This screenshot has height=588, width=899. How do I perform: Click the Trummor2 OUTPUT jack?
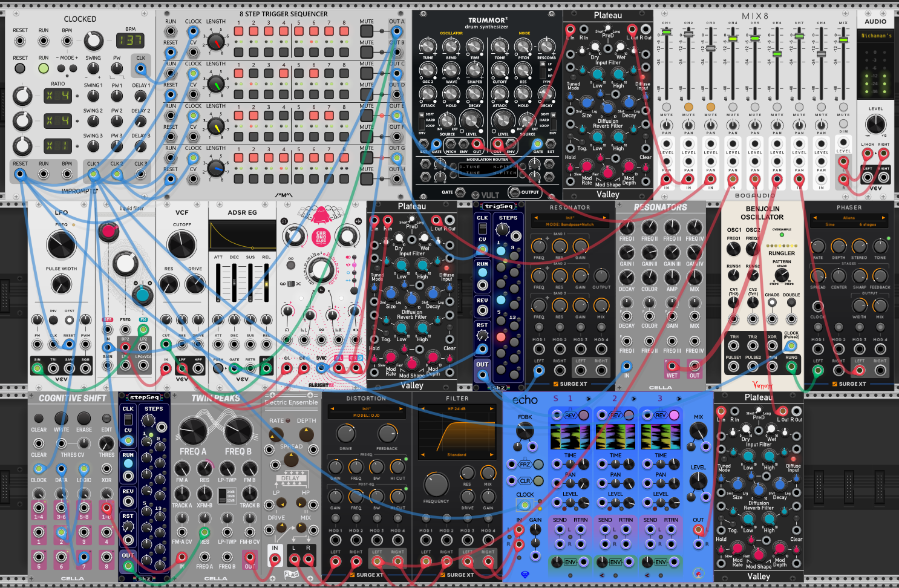click(514, 192)
